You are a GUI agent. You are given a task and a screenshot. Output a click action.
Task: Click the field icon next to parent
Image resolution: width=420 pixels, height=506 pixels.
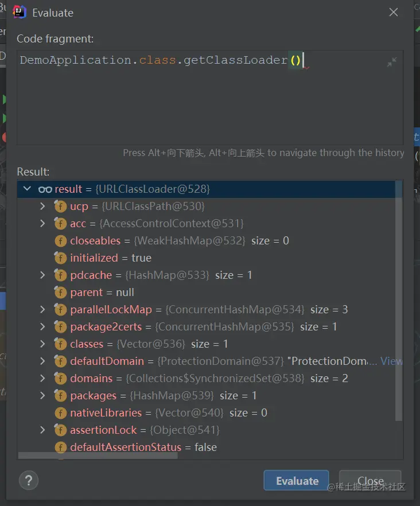pyautogui.click(x=60, y=293)
